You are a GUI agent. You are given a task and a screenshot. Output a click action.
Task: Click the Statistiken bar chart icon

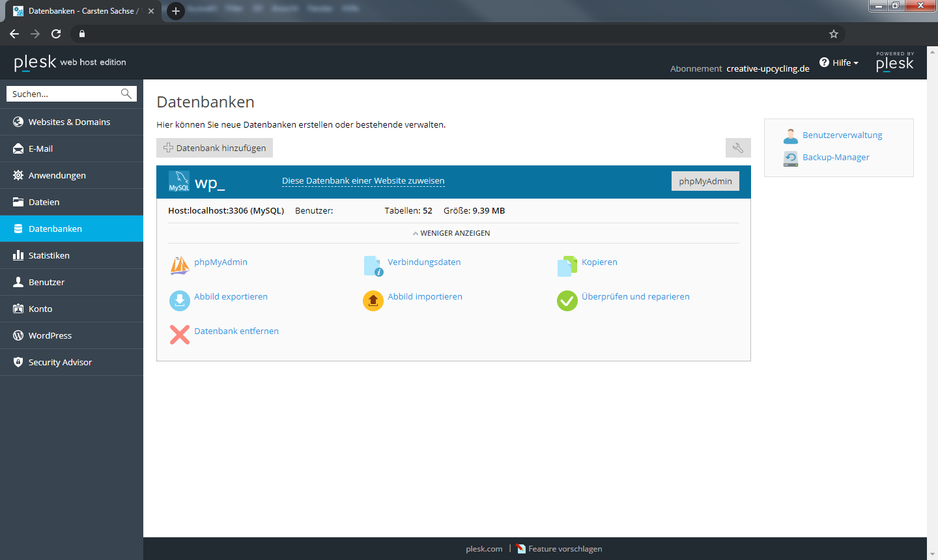coord(18,255)
